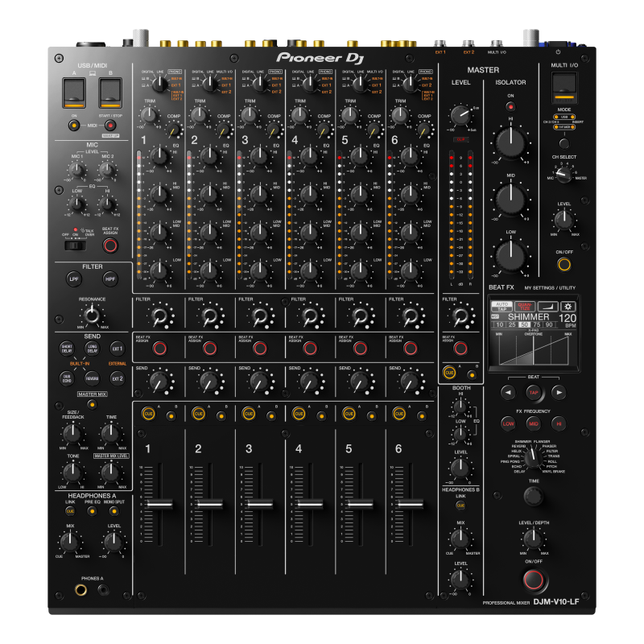Select the SHORT DELAY send effect
The width and height of the screenshot is (644, 644).
pos(67,349)
